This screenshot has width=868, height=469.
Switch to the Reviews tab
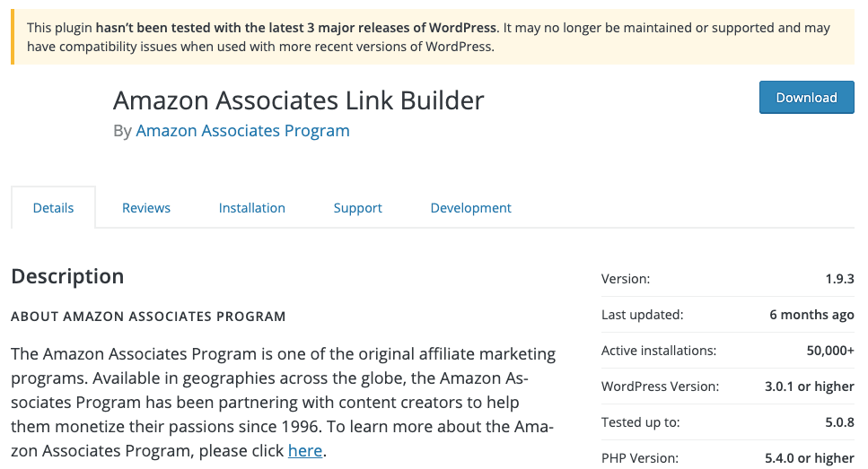[x=146, y=208]
